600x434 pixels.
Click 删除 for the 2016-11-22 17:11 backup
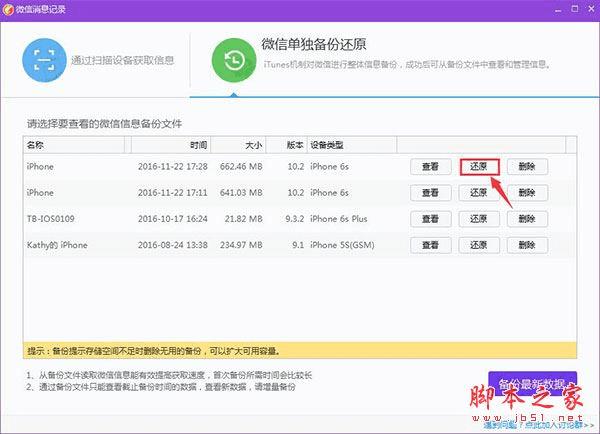[x=527, y=193]
